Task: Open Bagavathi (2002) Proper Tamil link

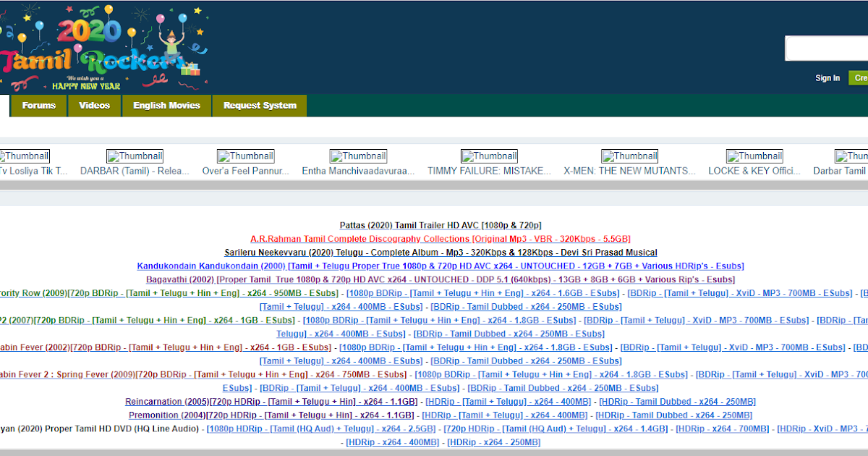Action: 441,279
